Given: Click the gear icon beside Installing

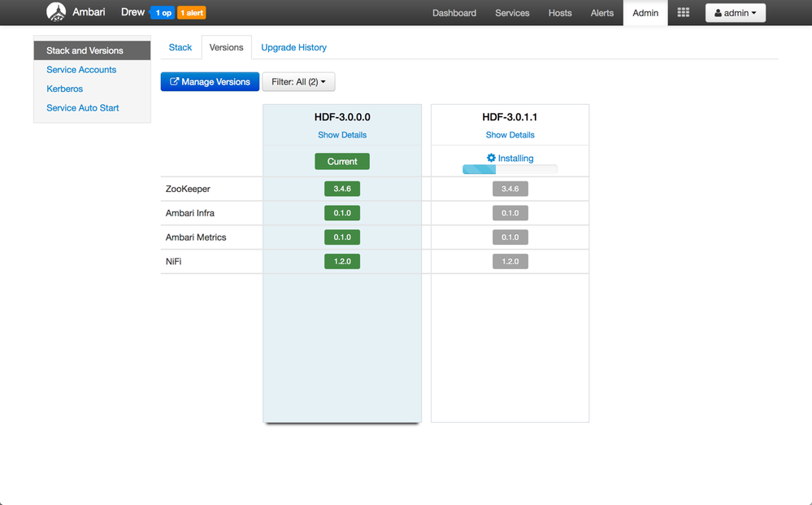Looking at the screenshot, I should click(x=491, y=158).
